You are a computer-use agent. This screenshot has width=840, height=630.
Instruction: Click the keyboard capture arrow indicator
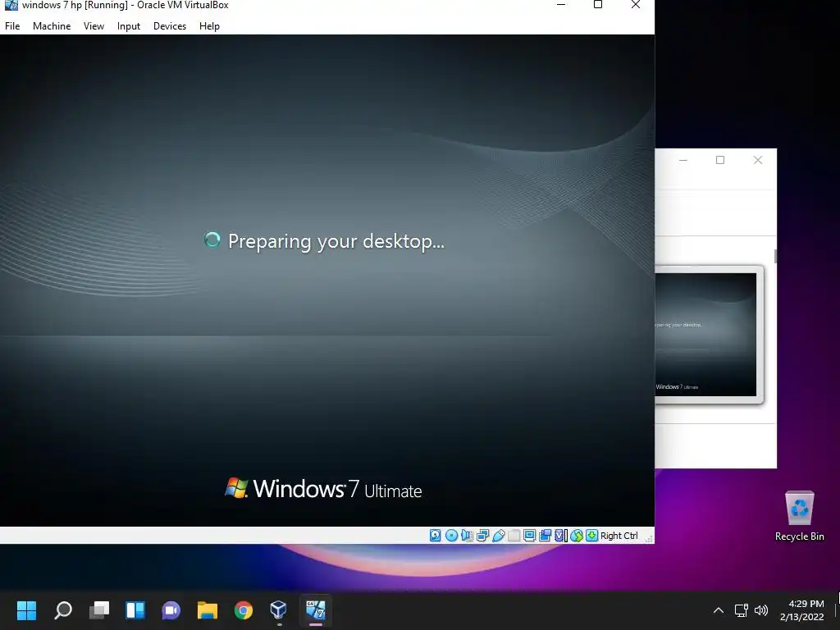tap(591, 535)
